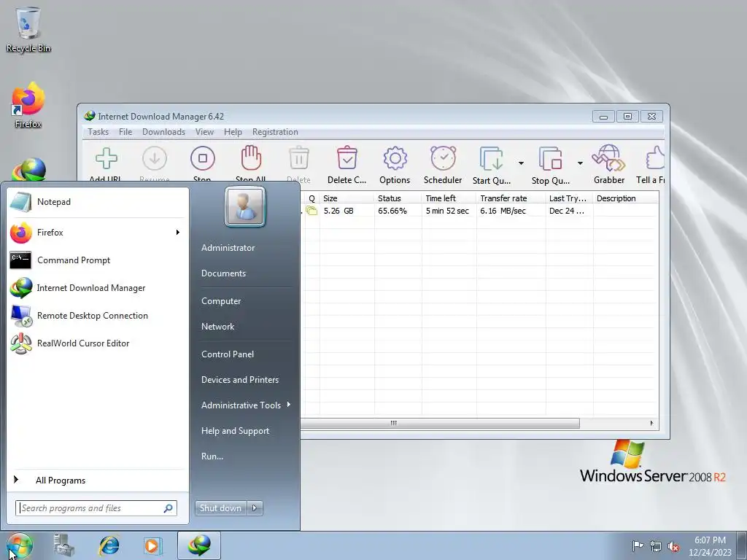
Task: Click the IDM taskbar button
Action: pos(199,545)
